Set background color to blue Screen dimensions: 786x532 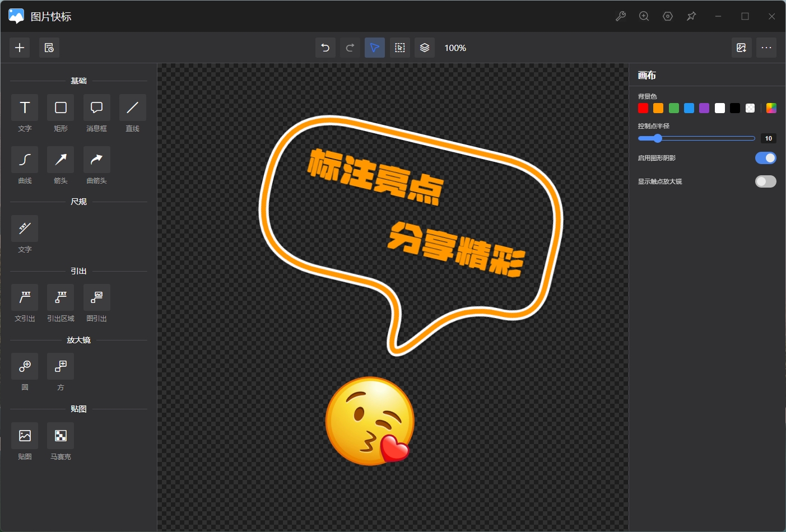pos(689,108)
